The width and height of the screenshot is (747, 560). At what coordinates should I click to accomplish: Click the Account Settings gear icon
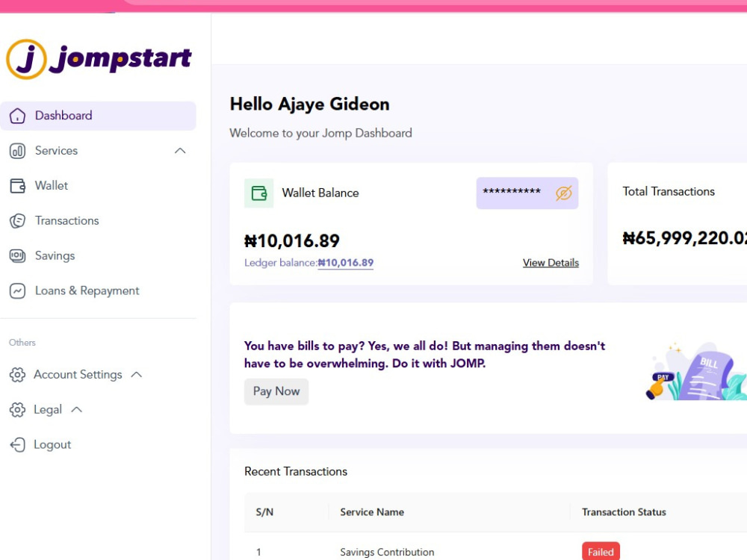(x=18, y=375)
